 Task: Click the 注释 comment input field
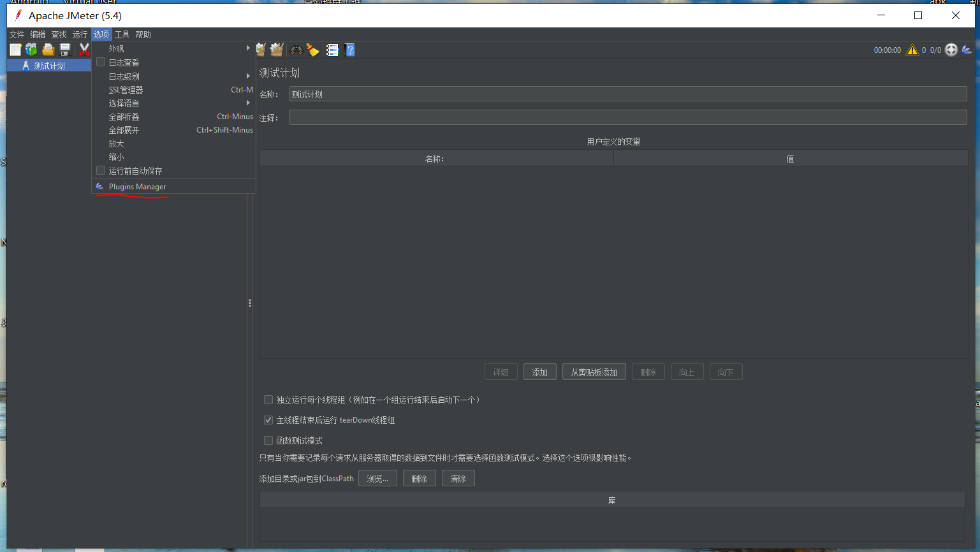[628, 117]
